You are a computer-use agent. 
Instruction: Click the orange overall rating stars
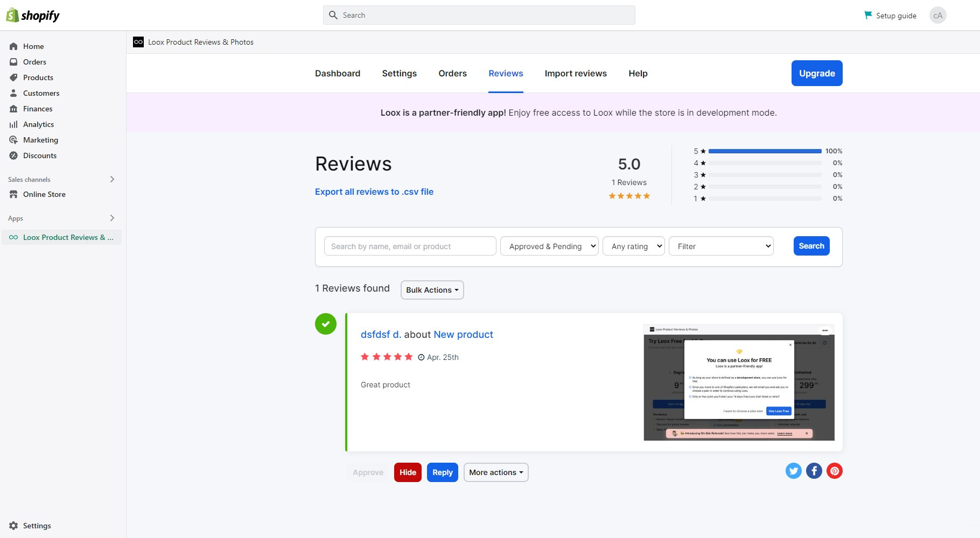[629, 196]
